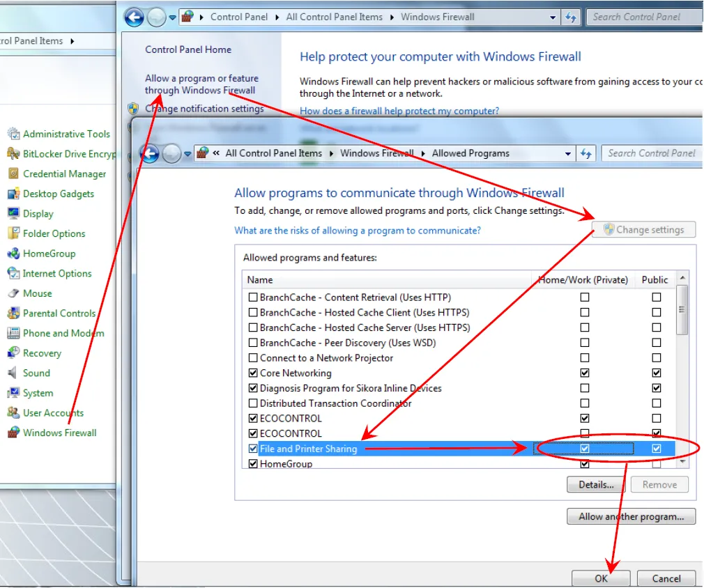
Task: Click Home/Work (Private) column header
Action: (583, 279)
